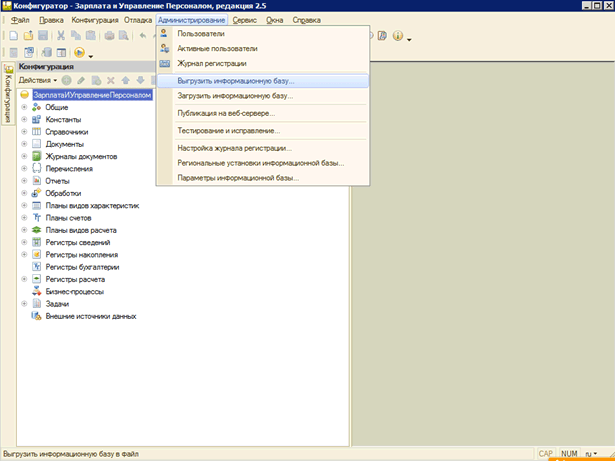Expand the Отчеты tree node
This screenshot has height=461, width=615.
point(24,181)
